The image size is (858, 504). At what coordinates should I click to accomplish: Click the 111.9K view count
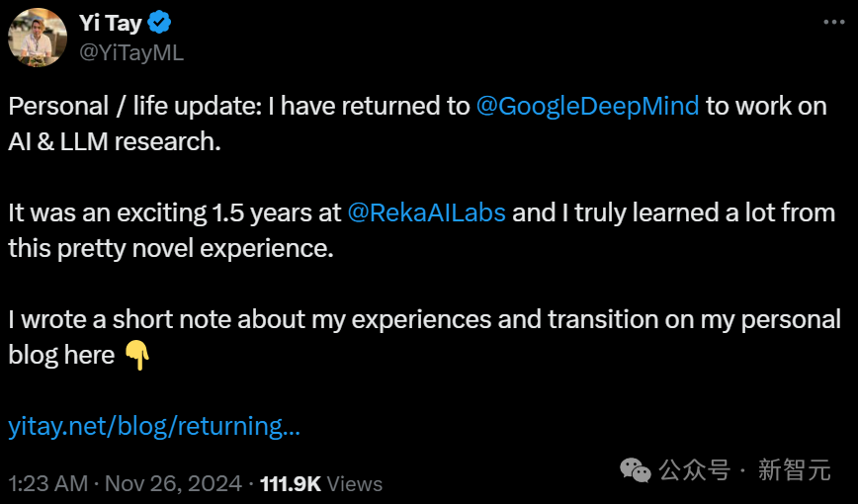[x=290, y=483]
